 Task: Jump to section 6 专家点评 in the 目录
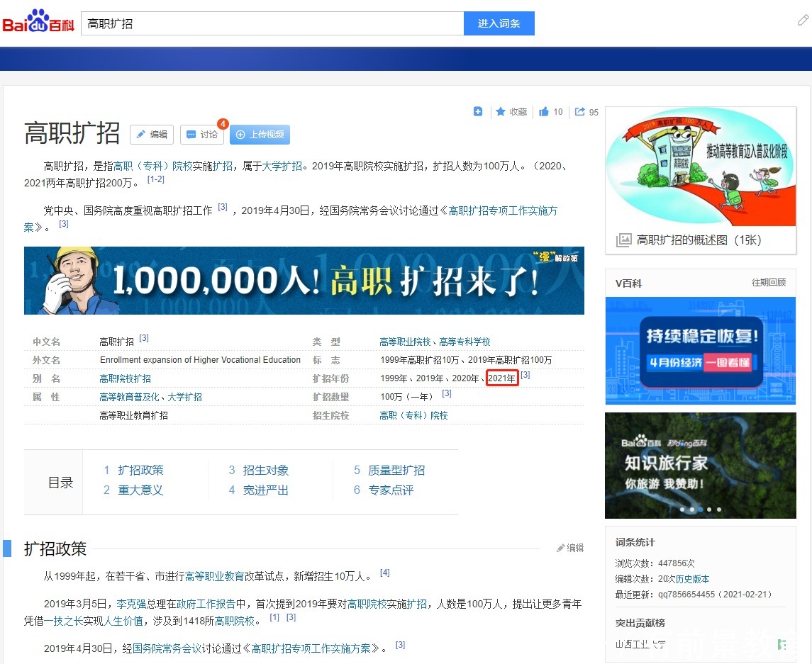pyautogui.click(x=392, y=489)
